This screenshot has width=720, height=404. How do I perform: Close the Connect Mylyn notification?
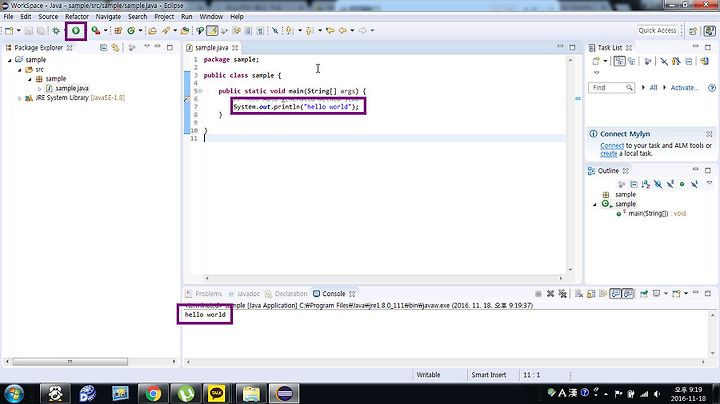(709, 134)
